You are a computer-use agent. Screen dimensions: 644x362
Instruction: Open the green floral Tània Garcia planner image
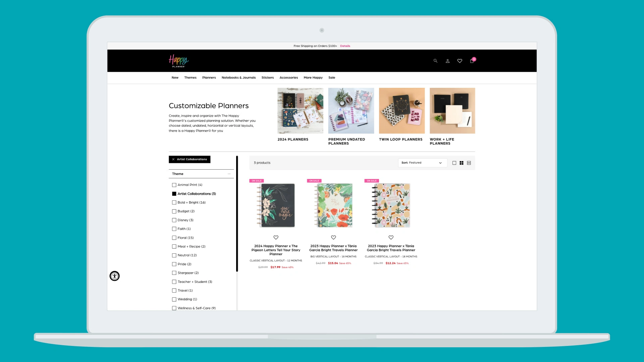(x=333, y=205)
